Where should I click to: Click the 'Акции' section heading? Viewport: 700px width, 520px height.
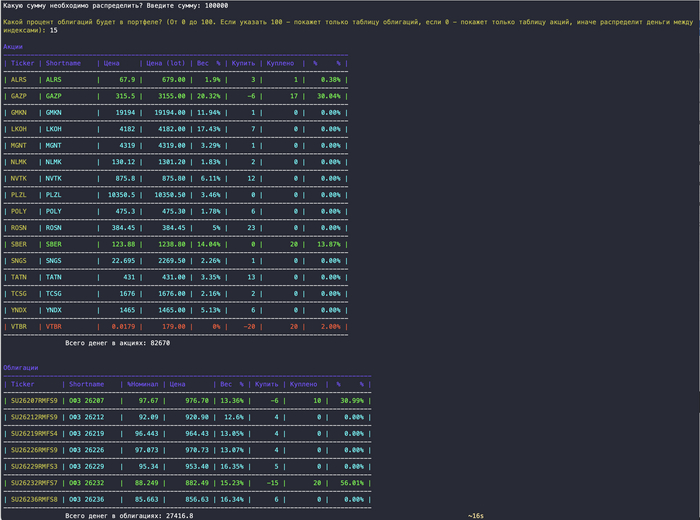point(13,47)
